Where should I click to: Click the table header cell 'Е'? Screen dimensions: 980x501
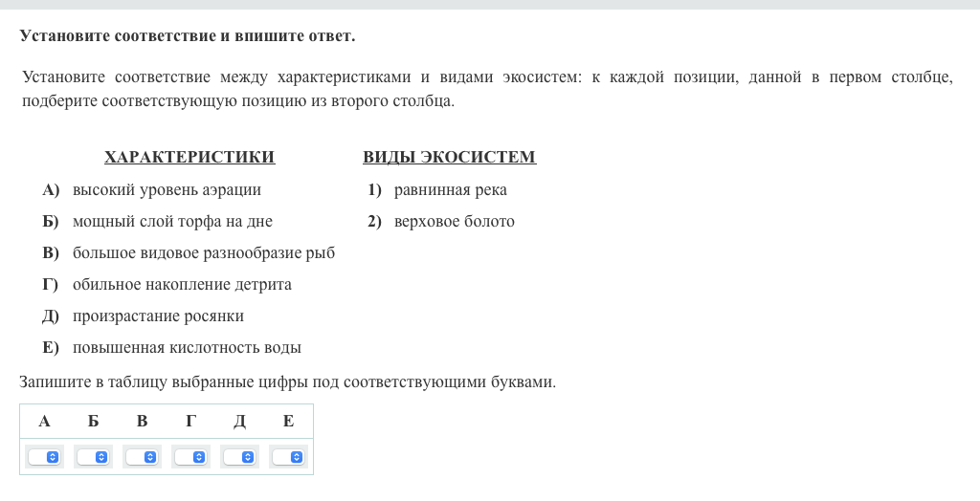click(x=288, y=422)
